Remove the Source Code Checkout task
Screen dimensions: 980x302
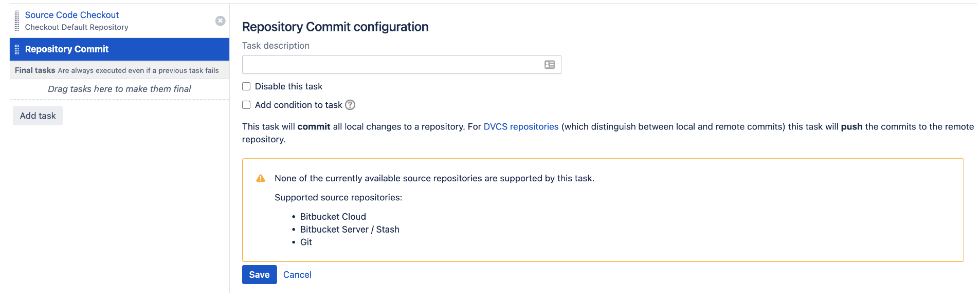220,21
